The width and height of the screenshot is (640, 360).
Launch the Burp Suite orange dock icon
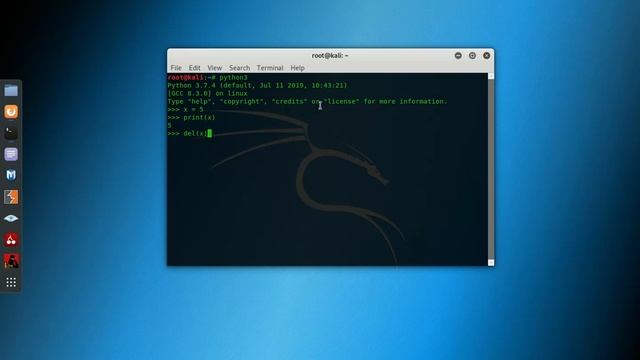[x=11, y=197]
